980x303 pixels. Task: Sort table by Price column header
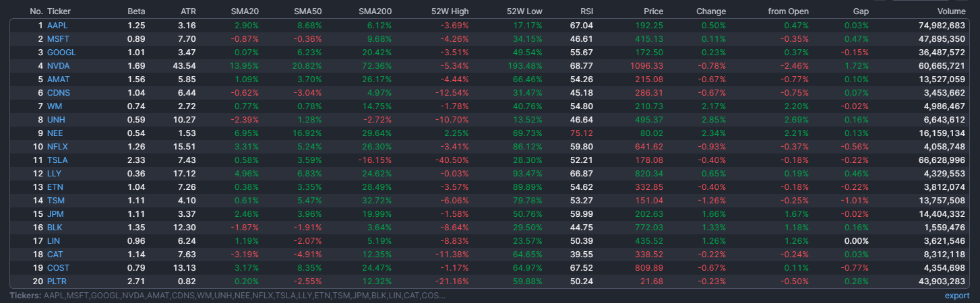(654, 11)
